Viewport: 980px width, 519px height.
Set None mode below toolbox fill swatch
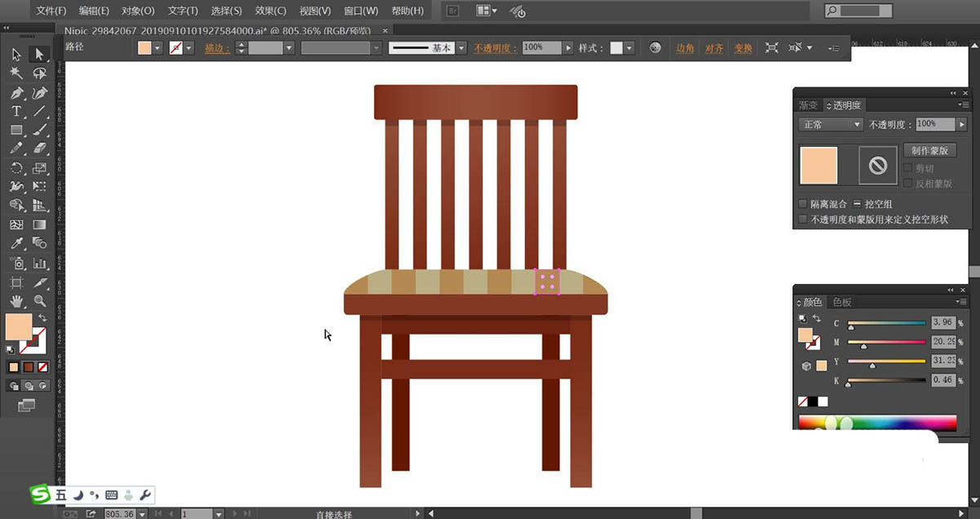coord(42,367)
